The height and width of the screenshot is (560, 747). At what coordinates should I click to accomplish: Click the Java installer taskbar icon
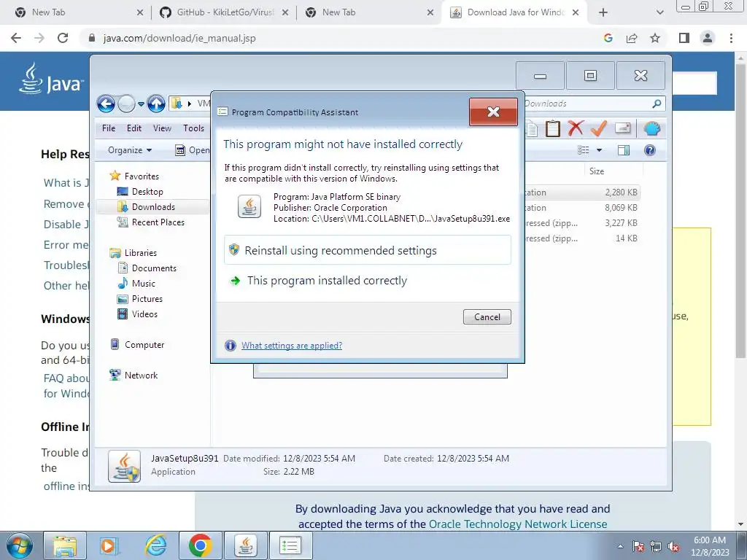(245, 545)
